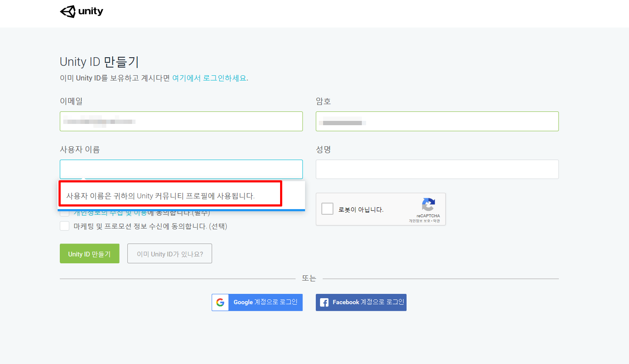Click the Google G icon
This screenshot has height=364, width=629.
[220, 302]
